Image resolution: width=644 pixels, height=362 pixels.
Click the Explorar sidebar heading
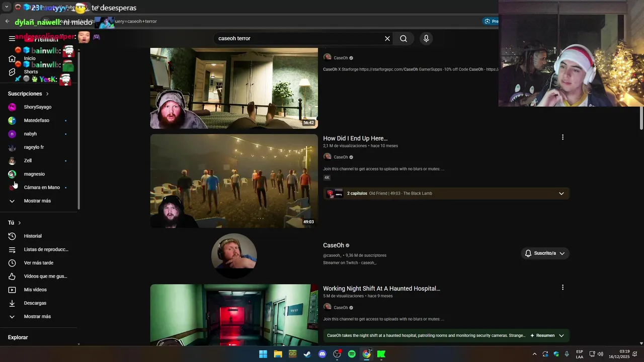click(18, 337)
